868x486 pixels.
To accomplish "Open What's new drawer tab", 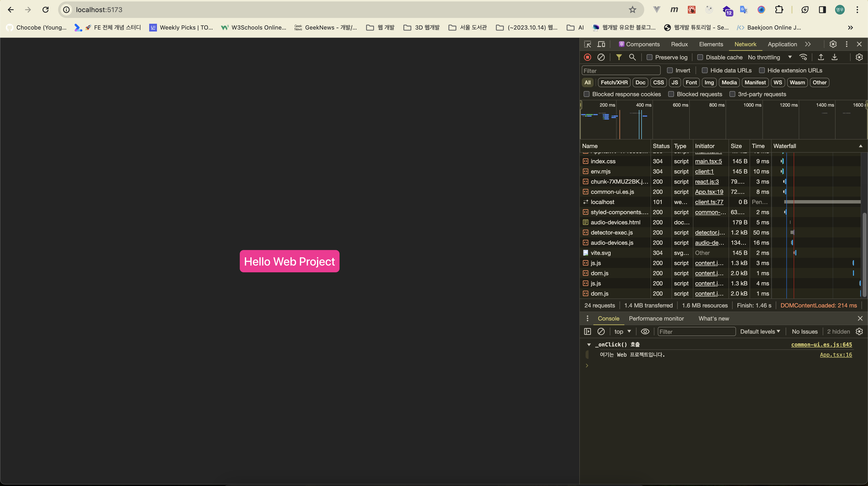I will [x=714, y=319].
